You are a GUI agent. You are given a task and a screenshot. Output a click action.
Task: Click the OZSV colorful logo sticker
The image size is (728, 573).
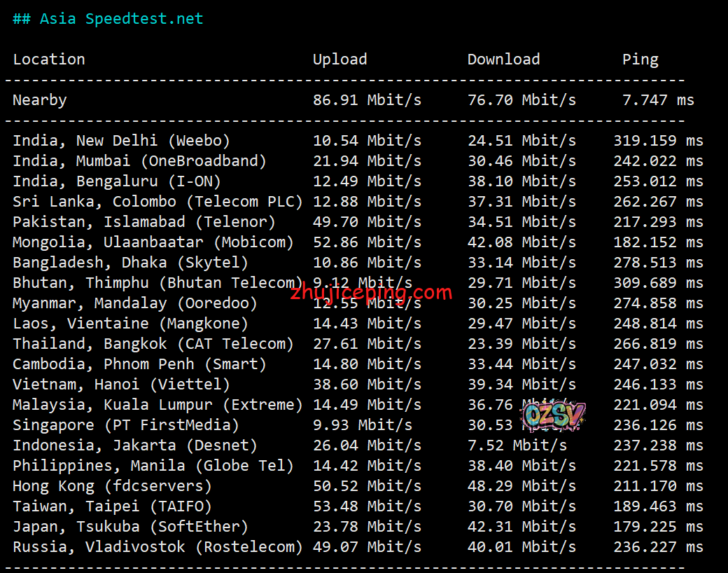point(553,415)
